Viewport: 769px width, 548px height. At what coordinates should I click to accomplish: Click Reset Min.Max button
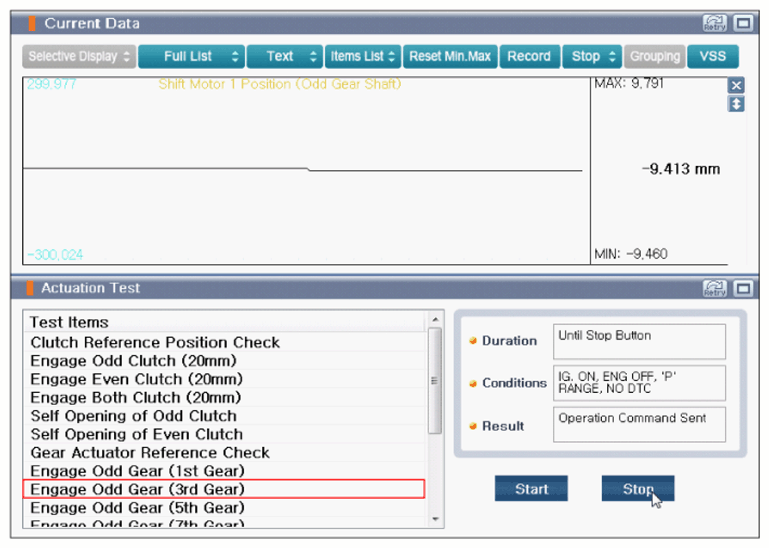[450, 56]
